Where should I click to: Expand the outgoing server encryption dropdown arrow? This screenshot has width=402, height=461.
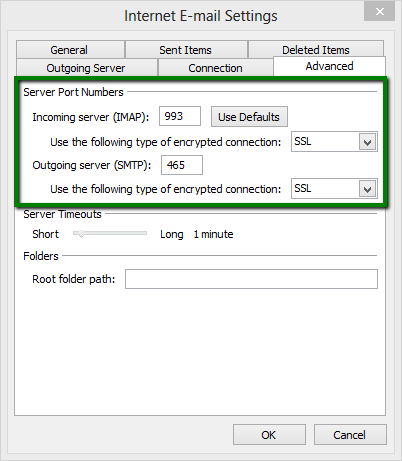click(367, 189)
